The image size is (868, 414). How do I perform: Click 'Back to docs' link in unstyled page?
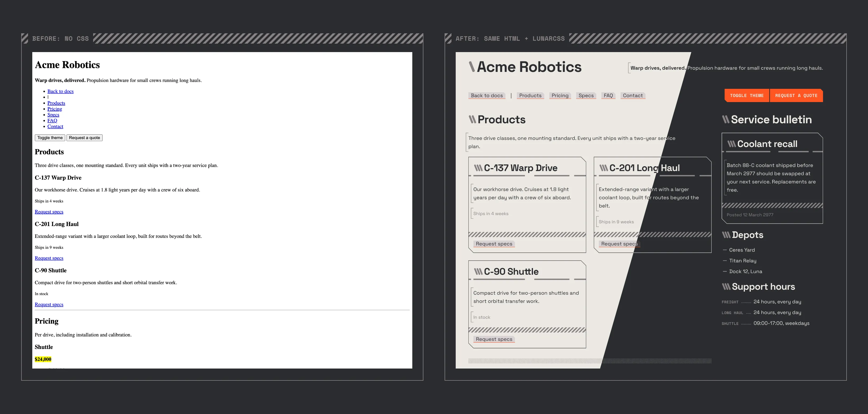click(60, 91)
